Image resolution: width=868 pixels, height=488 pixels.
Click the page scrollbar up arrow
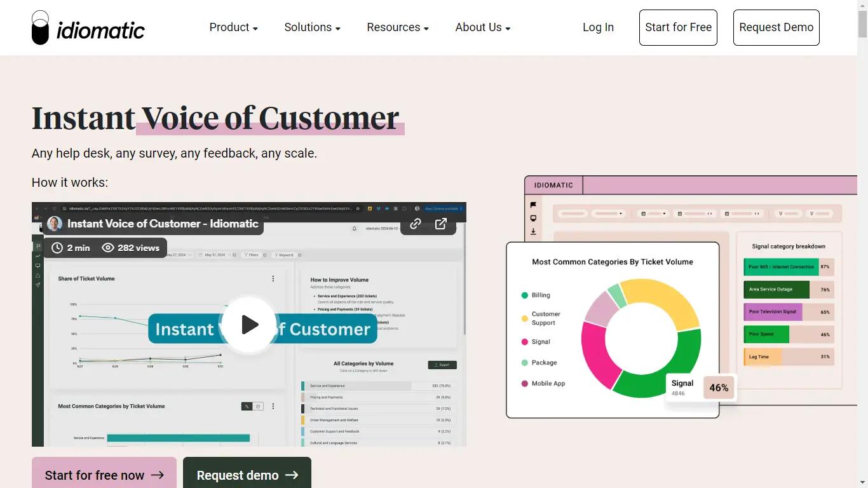point(862,5)
